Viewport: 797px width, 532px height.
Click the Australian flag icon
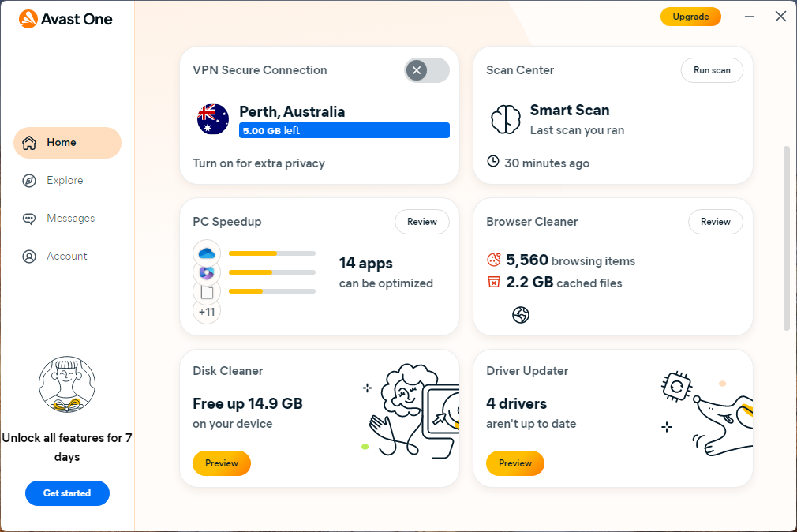(x=213, y=119)
